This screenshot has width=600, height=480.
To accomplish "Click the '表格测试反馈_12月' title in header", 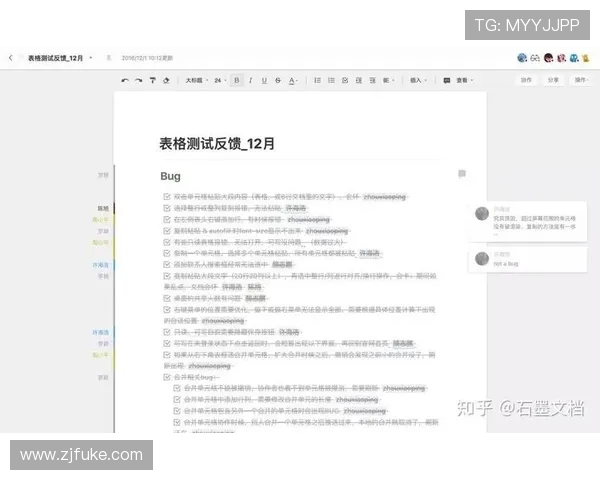I will [x=55, y=58].
